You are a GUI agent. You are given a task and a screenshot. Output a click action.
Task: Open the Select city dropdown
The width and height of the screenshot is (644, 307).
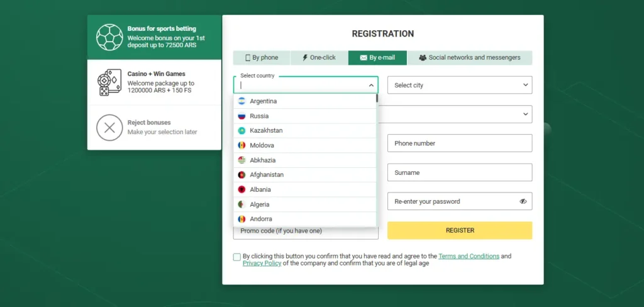coord(460,85)
